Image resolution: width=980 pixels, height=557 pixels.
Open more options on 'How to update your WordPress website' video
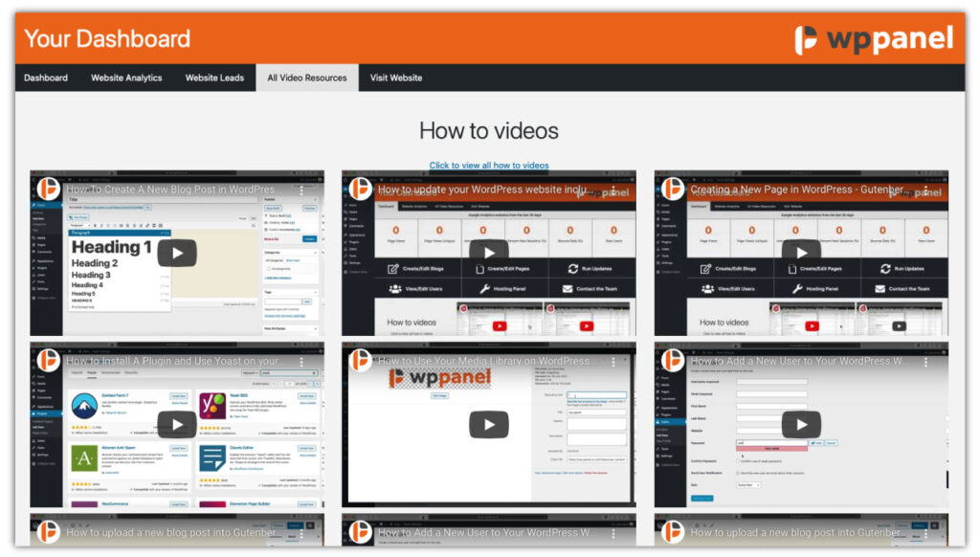(613, 189)
